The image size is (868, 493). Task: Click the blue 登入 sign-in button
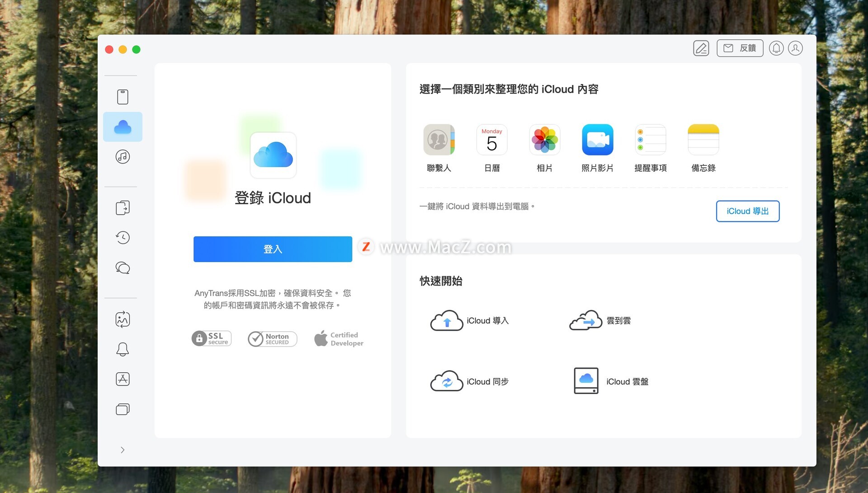pyautogui.click(x=273, y=249)
